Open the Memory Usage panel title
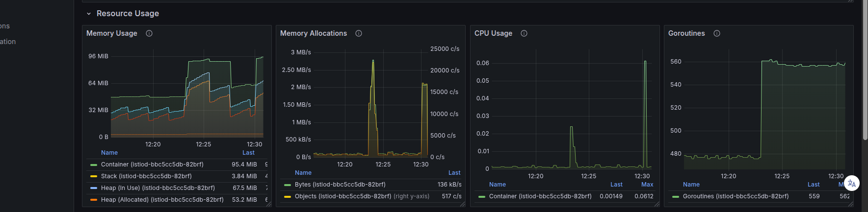Image resolution: width=868 pixels, height=212 pixels. point(112,33)
